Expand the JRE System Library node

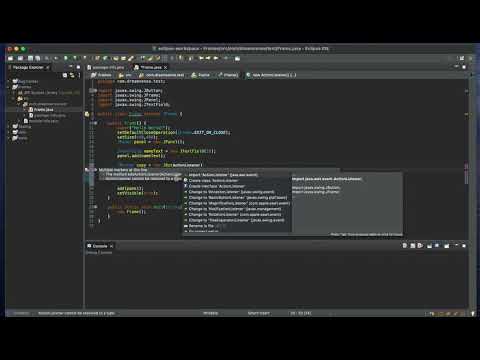pos(14,93)
